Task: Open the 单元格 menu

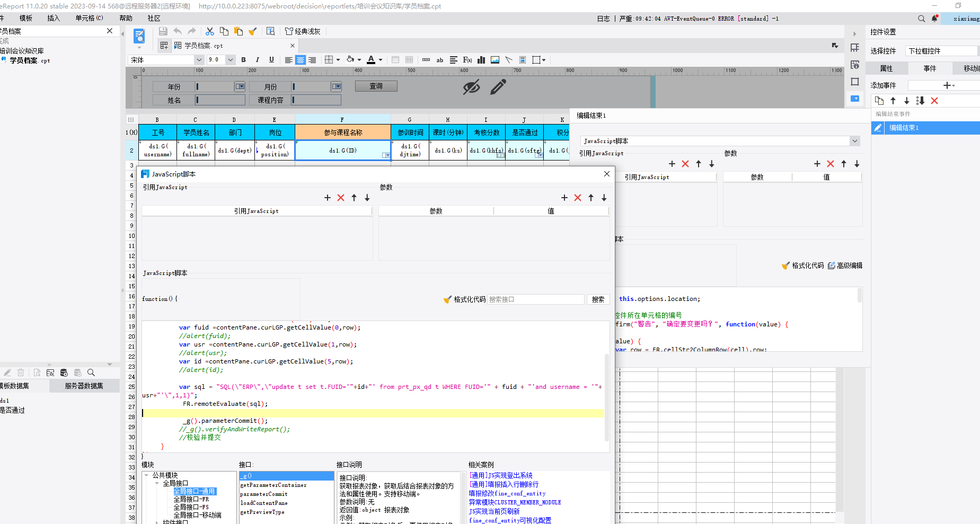Action: [x=89, y=18]
